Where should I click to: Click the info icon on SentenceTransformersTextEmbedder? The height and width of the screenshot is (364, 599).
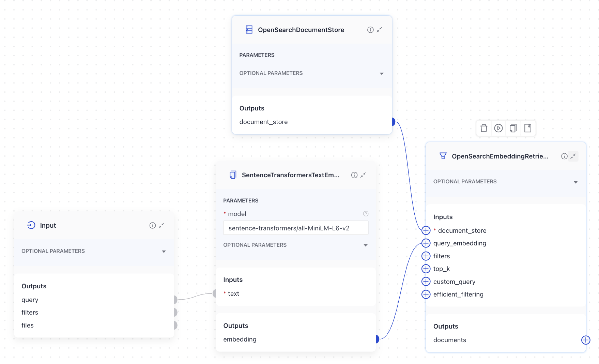354,175
